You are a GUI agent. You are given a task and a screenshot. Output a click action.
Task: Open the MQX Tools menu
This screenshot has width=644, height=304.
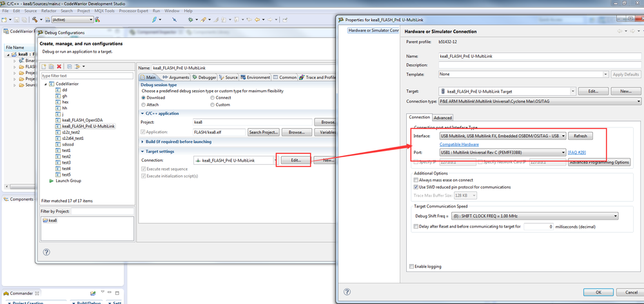click(104, 11)
